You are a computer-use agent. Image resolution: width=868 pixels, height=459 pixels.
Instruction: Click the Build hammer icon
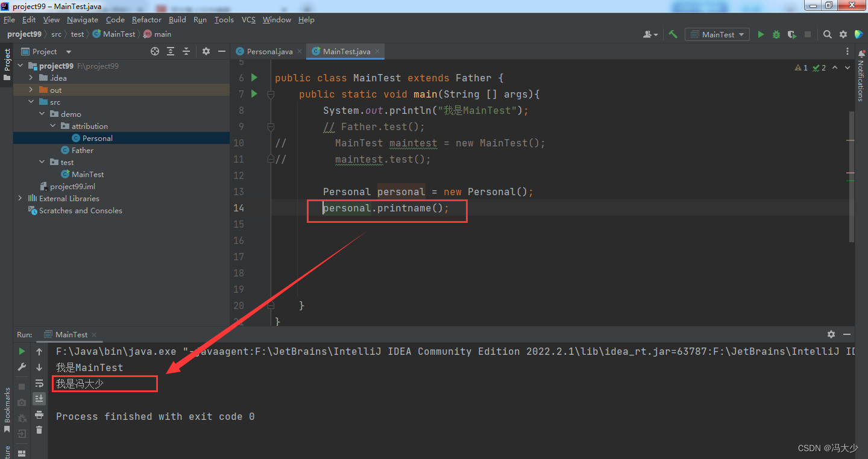pyautogui.click(x=673, y=34)
